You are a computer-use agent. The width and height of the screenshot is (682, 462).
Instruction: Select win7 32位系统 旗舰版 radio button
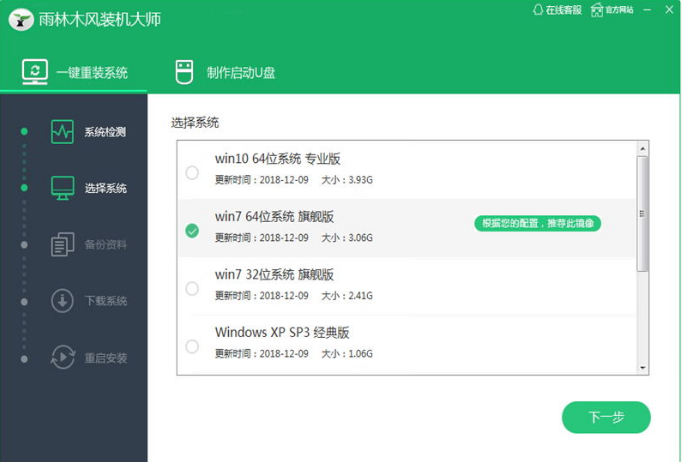192,289
